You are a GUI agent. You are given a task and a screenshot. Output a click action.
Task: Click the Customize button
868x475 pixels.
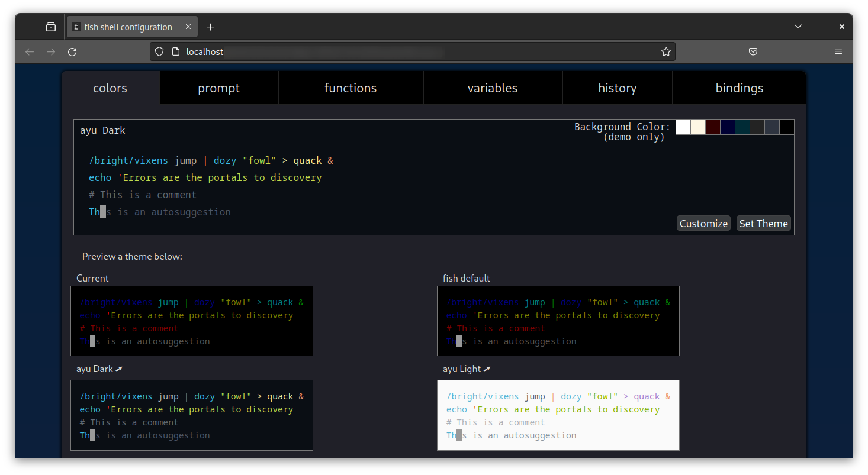(x=703, y=223)
